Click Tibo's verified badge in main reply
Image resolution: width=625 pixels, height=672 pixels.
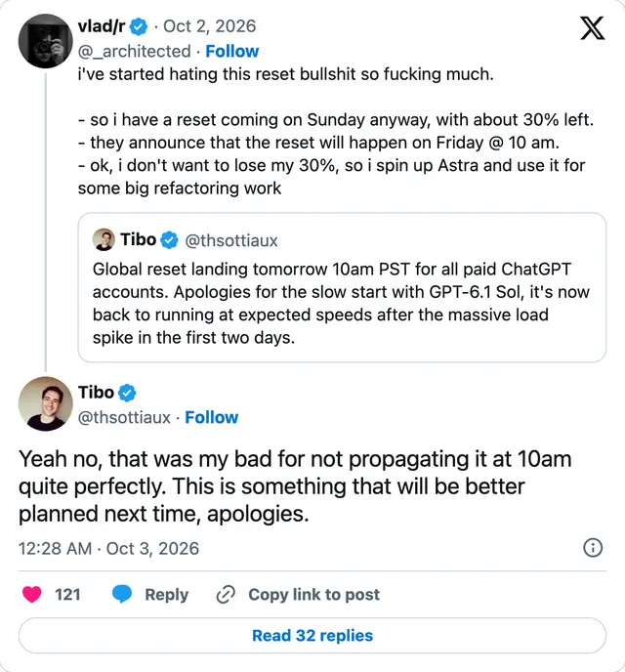[x=127, y=393]
